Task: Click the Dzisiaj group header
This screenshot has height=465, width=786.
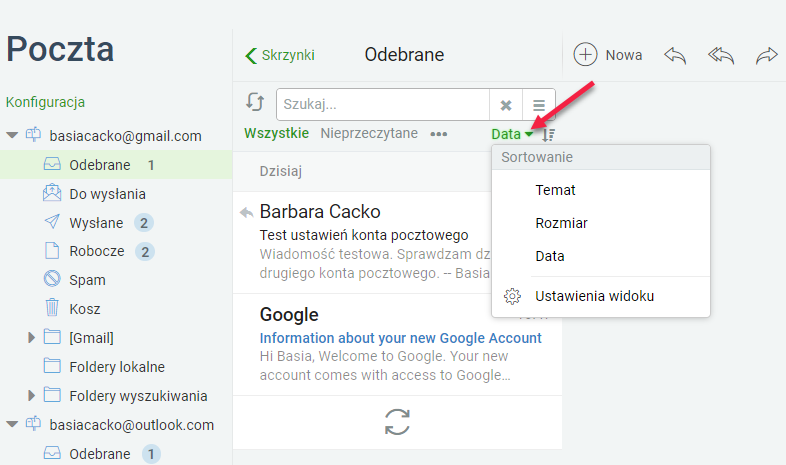Action: tap(281, 171)
